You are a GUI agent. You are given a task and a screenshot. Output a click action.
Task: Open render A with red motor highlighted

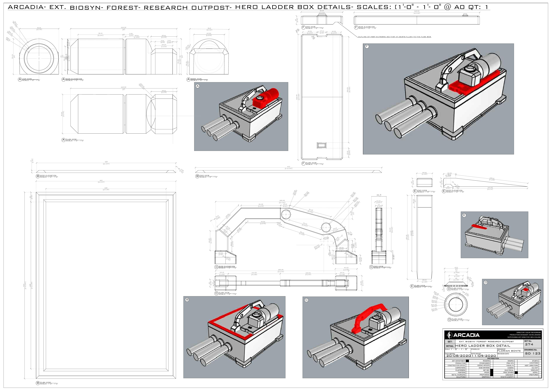tap(241, 117)
